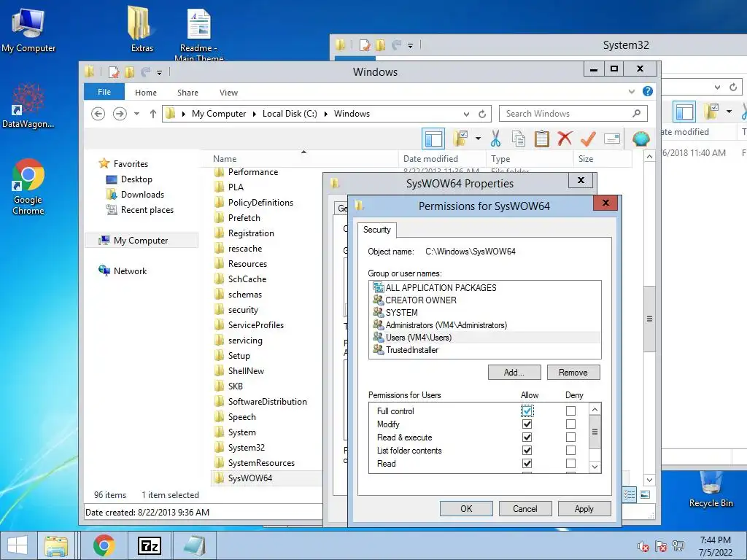
Task: Click the Remove button
Action: [573, 373]
